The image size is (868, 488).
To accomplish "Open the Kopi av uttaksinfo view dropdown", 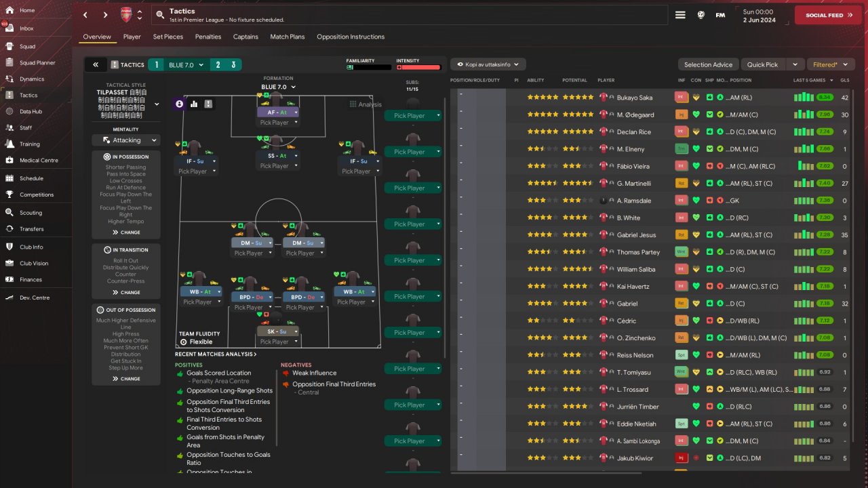I will (488, 64).
